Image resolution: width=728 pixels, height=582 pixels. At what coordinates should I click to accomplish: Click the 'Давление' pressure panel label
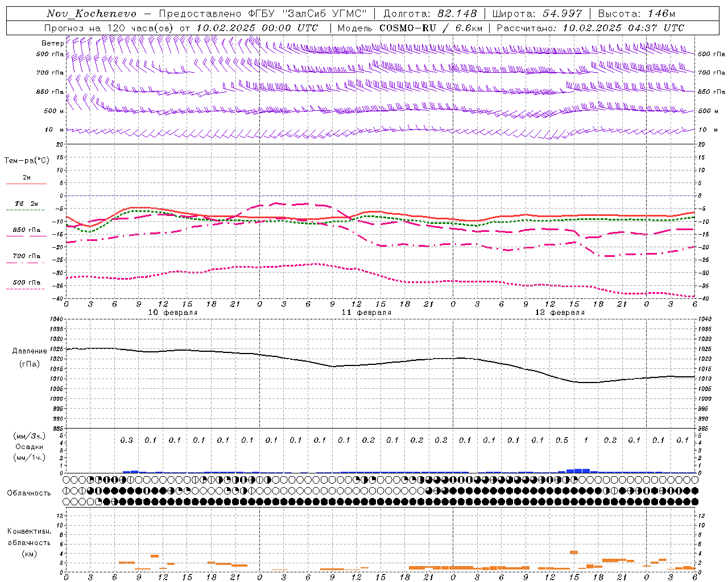click(30, 351)
